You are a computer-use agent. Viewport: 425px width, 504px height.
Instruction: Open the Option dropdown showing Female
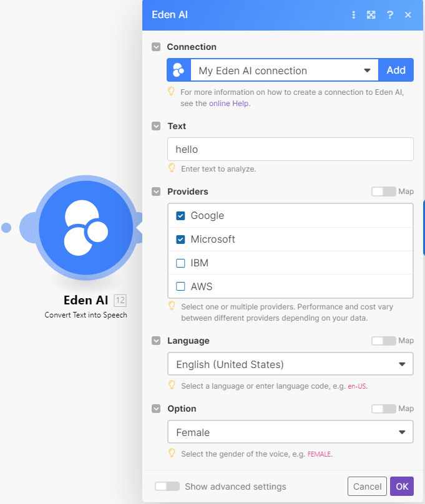290,432
